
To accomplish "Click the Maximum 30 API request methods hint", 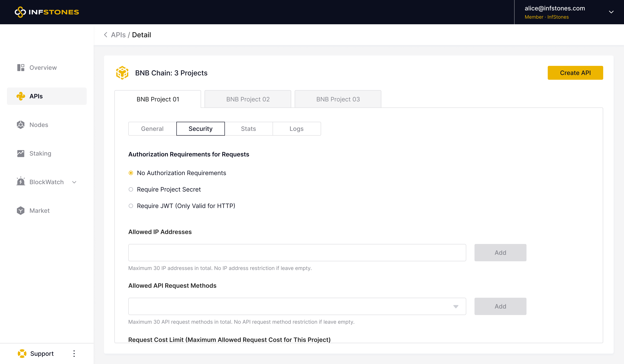I will pos(241,322).
